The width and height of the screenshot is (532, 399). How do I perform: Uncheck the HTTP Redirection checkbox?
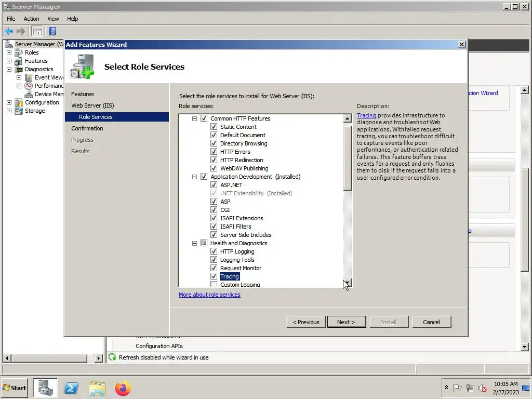214,160
